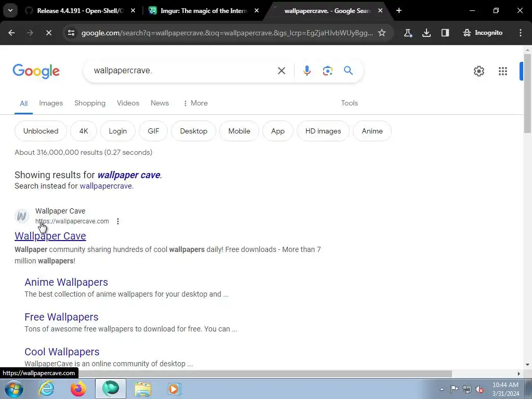Close the Open-Shell release tab
532x399 pixels.
[x=133, y=11]
